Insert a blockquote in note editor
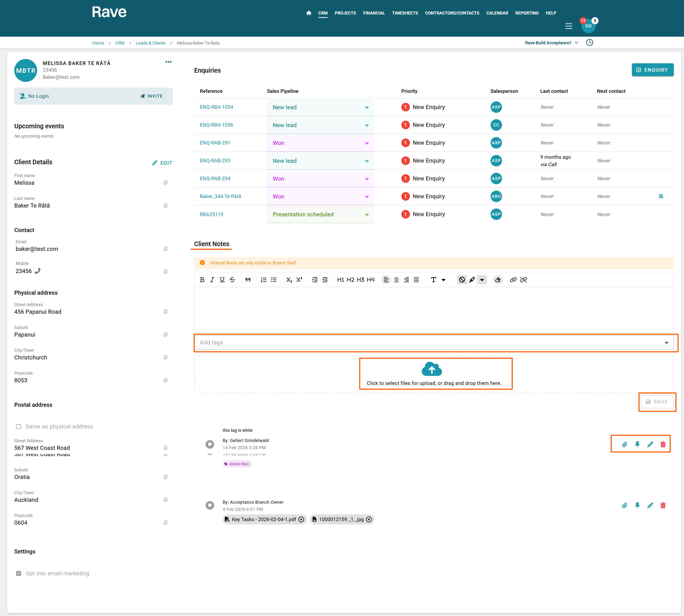 pos(248,280)
